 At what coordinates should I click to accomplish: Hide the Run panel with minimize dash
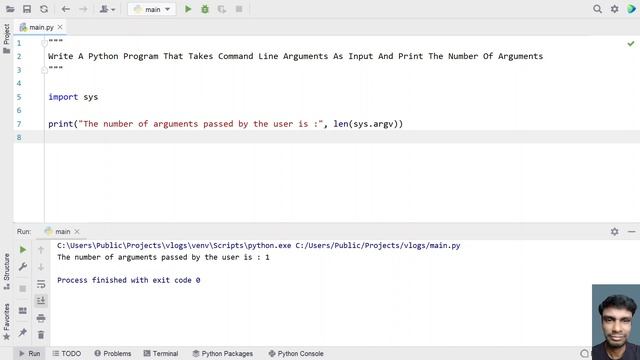tap(631, 231)
